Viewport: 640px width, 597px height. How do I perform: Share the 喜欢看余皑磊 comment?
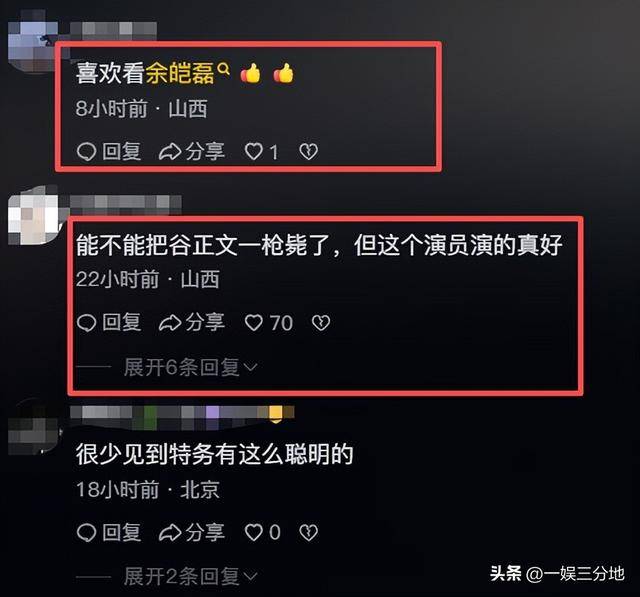(192, 152)
